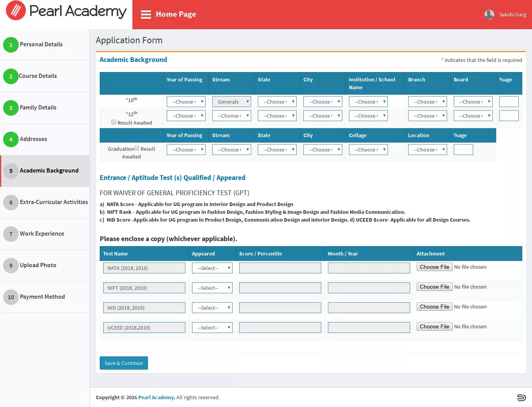Click the footer logo icon at bottom right
This screenshot has width=532, height=407.
521,397
